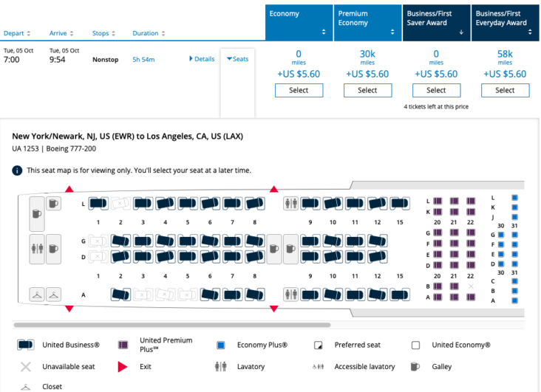This screenshot has height=392, width=541.
Task: Select business seat 8L near exit
Action: point(255,204)
